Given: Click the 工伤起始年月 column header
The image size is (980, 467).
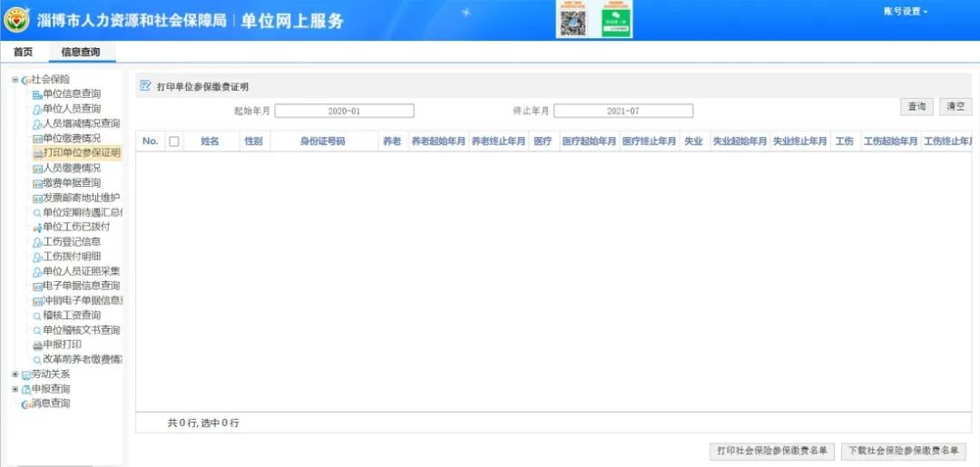Looking at the screenshot, I should point(891,141).
